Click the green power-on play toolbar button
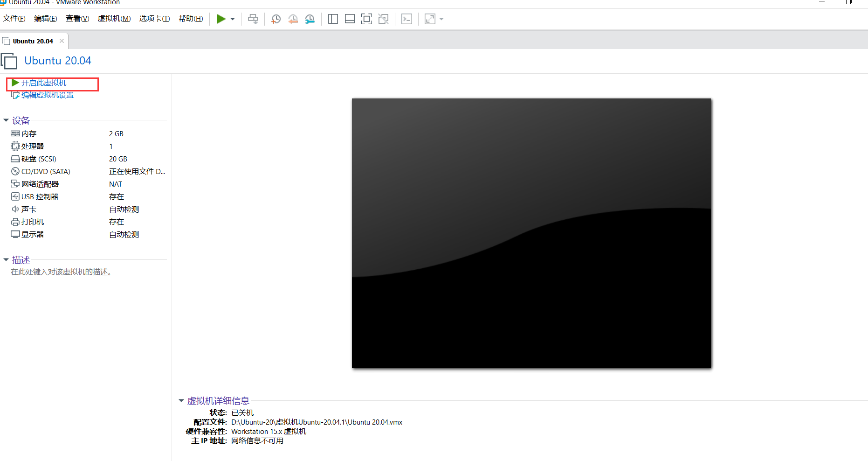Image resolution: width=868 pixels, height=461 pixels. pos(221,19)
